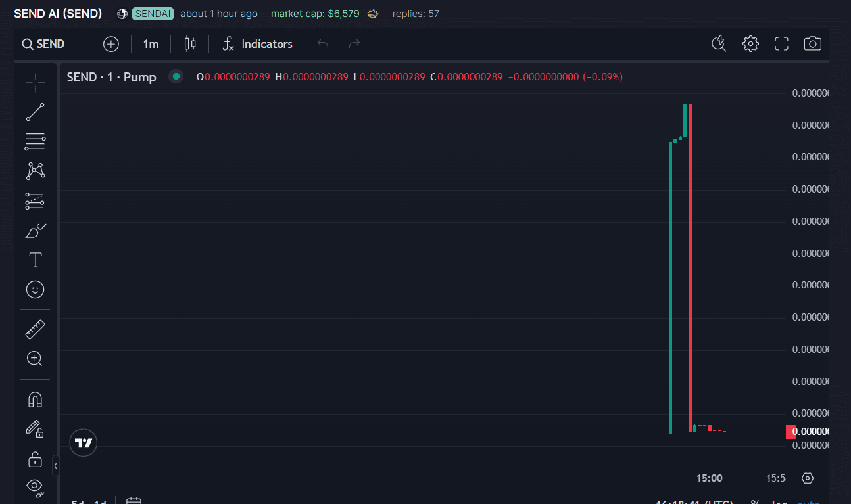
Task: Toggle lock all drawings
Action: coord(36,459)
